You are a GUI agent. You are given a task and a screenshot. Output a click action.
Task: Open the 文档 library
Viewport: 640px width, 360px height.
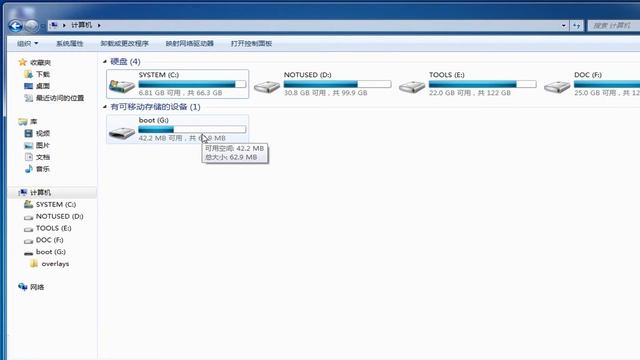click(x=38, y=157)
